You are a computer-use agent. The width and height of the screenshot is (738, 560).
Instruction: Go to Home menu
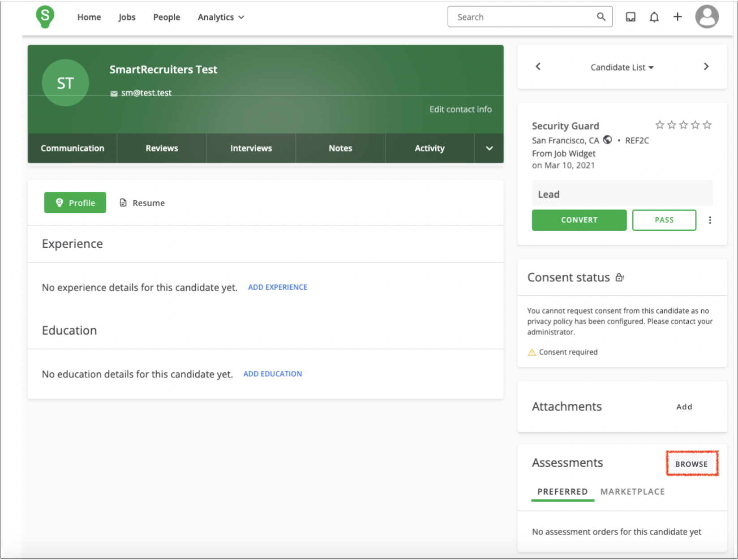tap(89, 17)
